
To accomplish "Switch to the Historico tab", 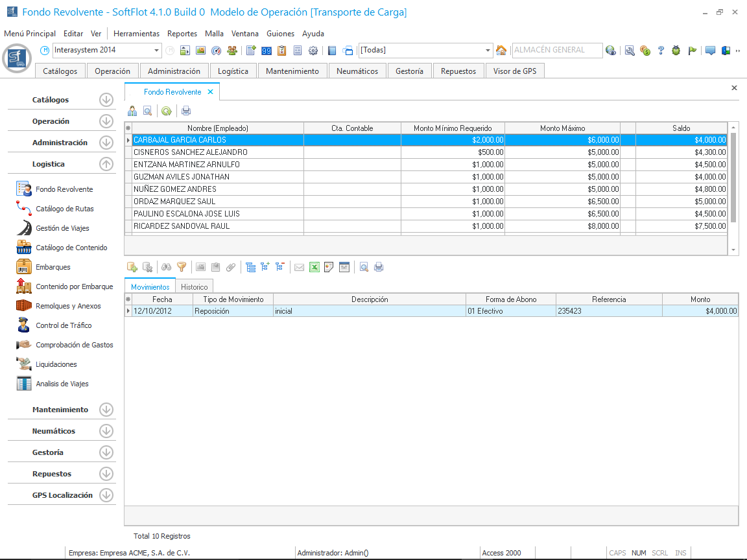I will point(195,286).
